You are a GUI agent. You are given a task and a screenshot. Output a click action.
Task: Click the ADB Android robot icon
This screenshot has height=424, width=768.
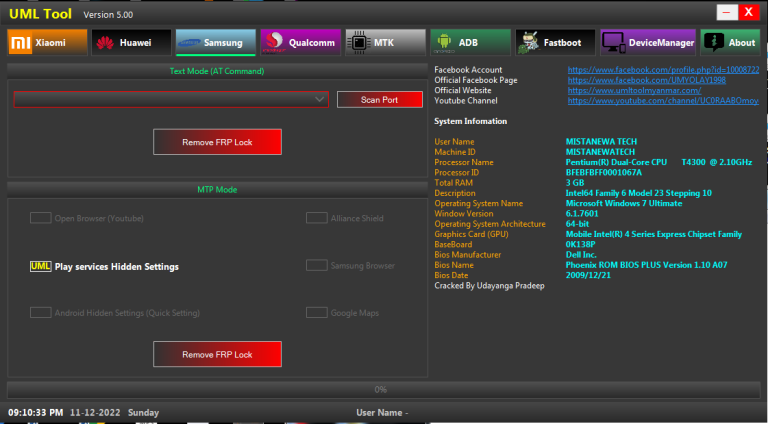pyautogui.click(x=442, y=43)
